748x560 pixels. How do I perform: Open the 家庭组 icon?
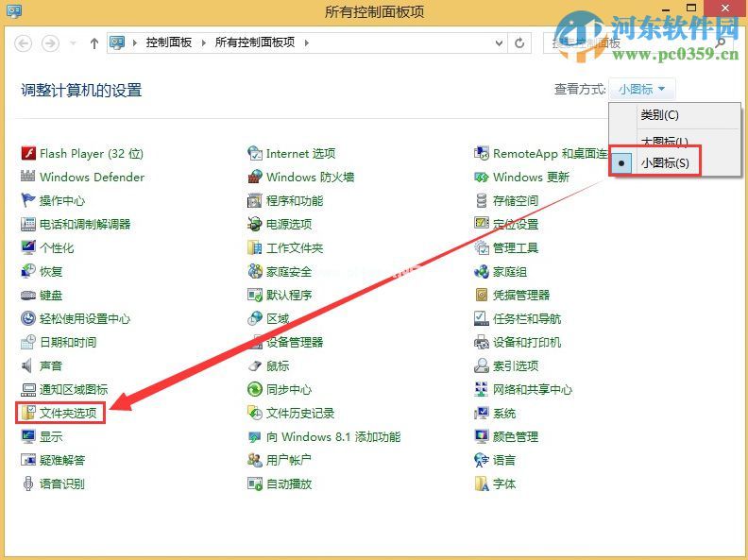coord(482,271)
